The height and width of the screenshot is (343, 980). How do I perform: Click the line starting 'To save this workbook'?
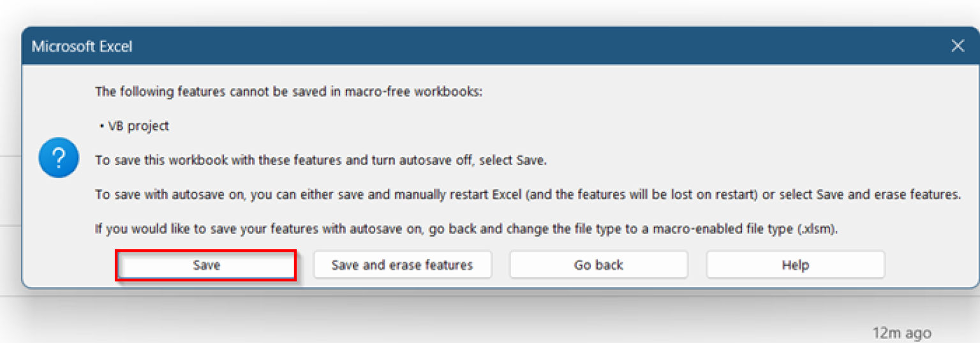(x=320, y=161)
